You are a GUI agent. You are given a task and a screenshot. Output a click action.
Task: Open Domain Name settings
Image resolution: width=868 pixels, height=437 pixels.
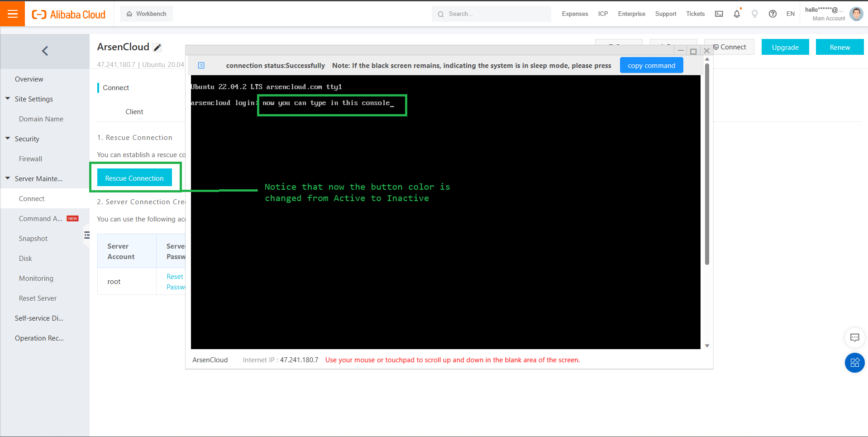pyautogui.click(x=41, y=119)
